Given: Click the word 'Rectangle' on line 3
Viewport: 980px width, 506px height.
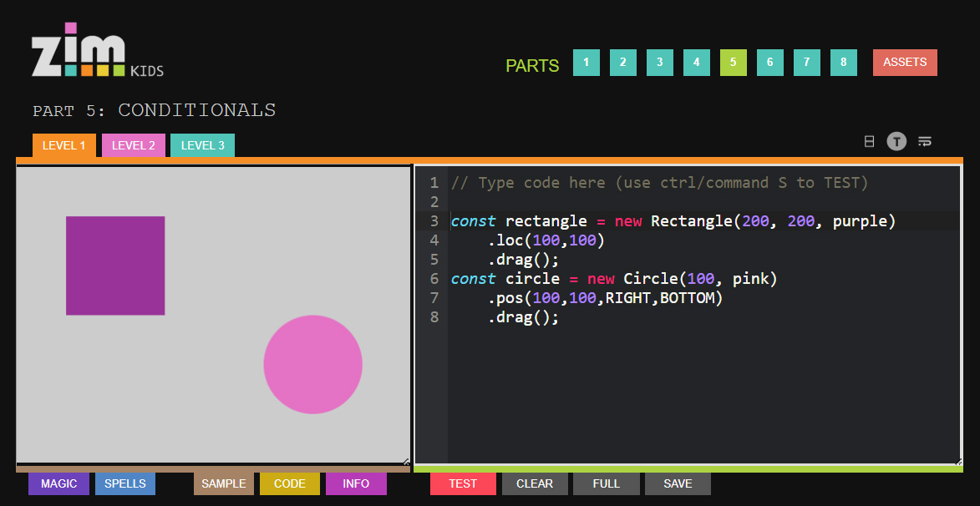Looking at the screenshot, I should pos(691,221).
